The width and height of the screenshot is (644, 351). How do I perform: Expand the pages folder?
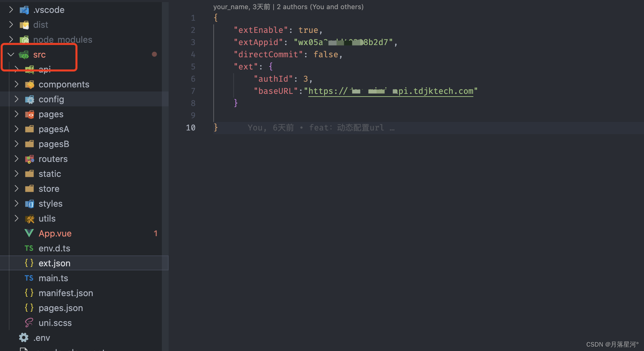16,114
